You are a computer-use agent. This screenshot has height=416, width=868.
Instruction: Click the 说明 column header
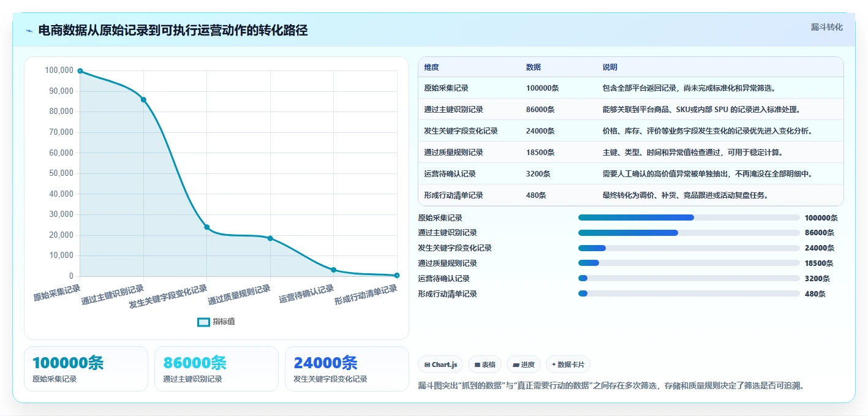coord(610,67)
